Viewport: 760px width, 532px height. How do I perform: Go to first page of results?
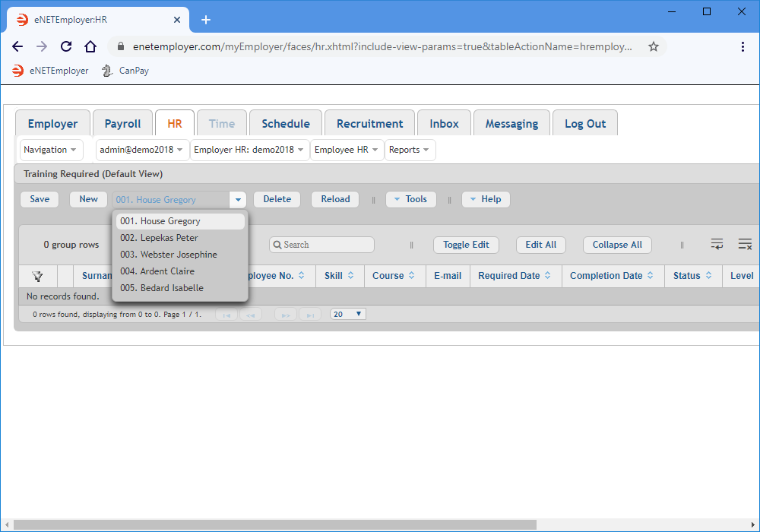pos(226,315)
